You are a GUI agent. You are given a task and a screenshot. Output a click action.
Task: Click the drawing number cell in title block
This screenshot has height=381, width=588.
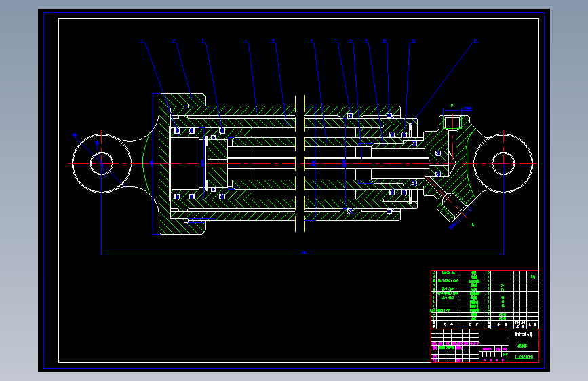pyautogui.click(x=524, y=357)
